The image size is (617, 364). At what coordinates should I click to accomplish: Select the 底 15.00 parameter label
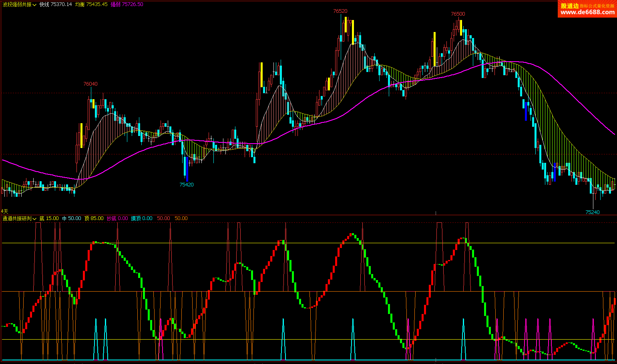point(49,218)
